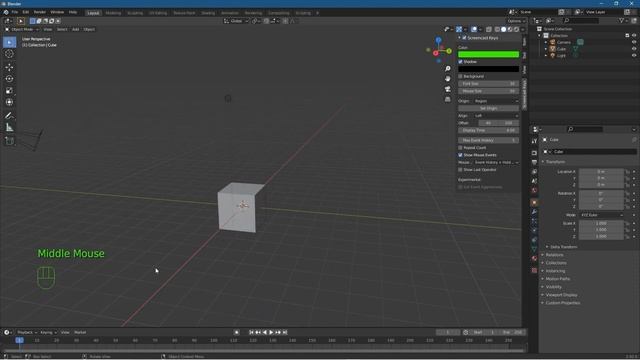This screenshot has width=640, height=360.
Task: Click the navigation gizmo Z axis
Action: (438, 40)
